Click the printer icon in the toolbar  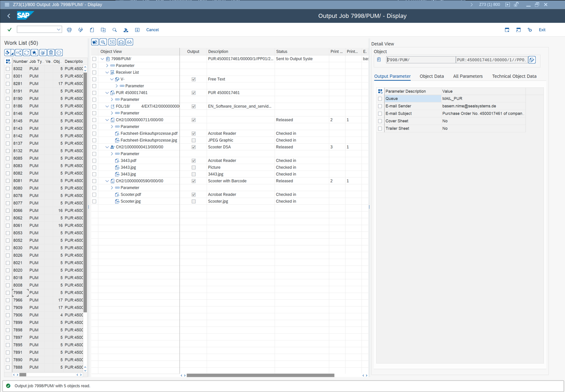click(x=69, y=30)
